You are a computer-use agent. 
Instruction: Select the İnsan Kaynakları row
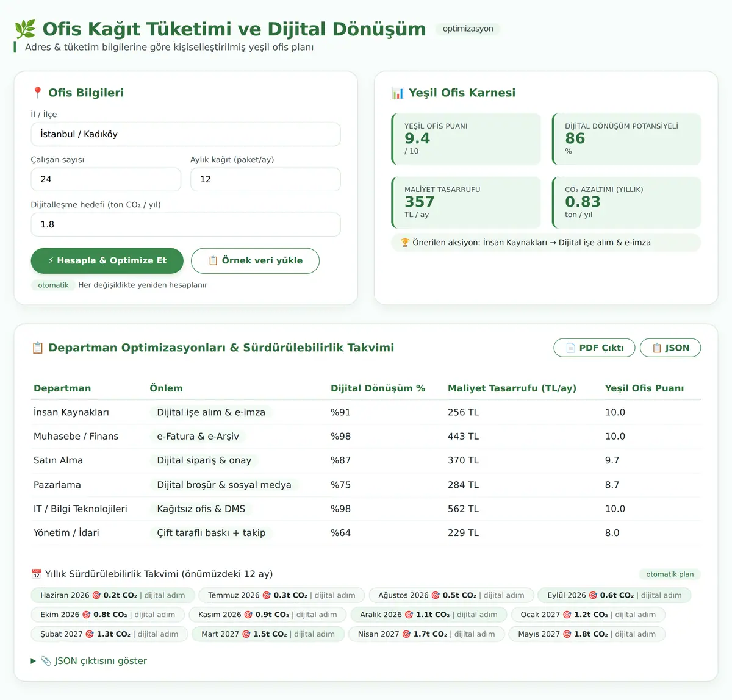[366, 412]
